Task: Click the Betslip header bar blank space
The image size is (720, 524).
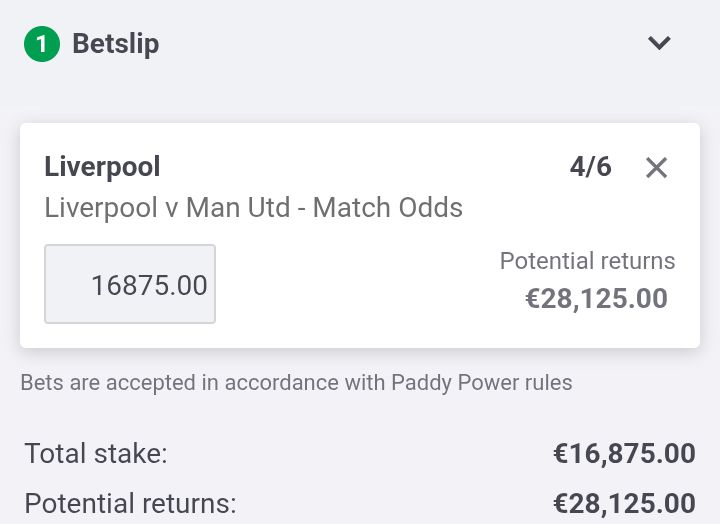Action: click(400, 44)
